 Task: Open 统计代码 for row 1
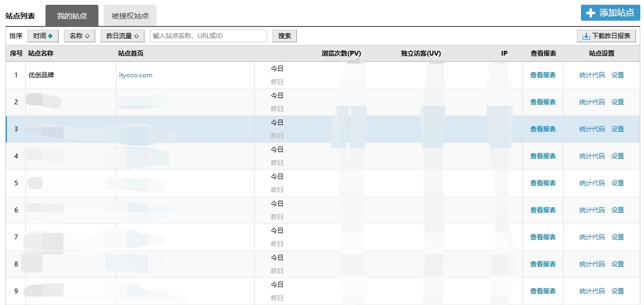point(592,75)
